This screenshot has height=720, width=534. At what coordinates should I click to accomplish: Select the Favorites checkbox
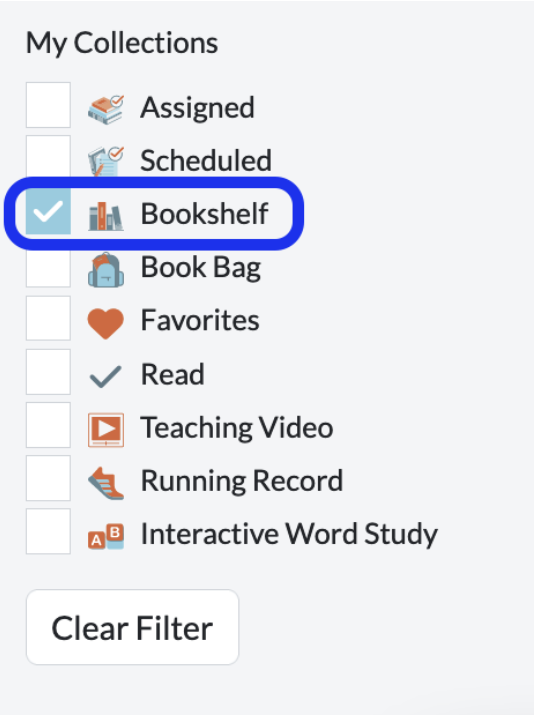coord(48,318)
